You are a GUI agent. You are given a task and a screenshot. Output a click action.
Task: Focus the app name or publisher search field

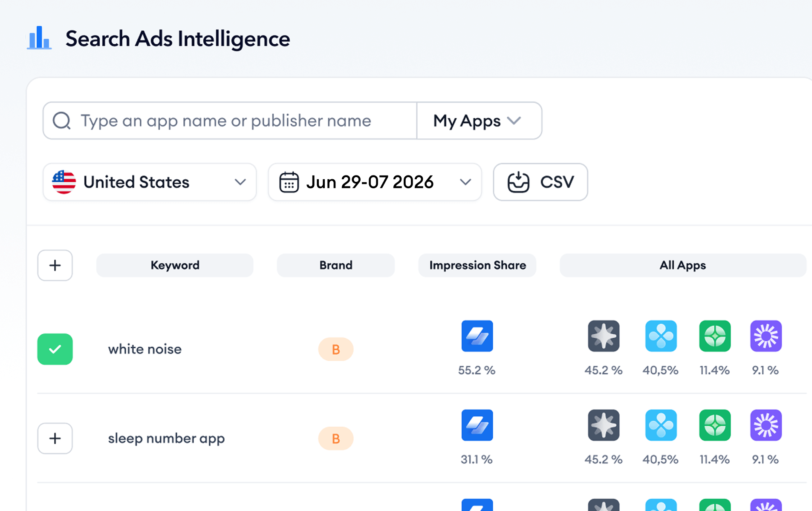(x=230, y=121)
